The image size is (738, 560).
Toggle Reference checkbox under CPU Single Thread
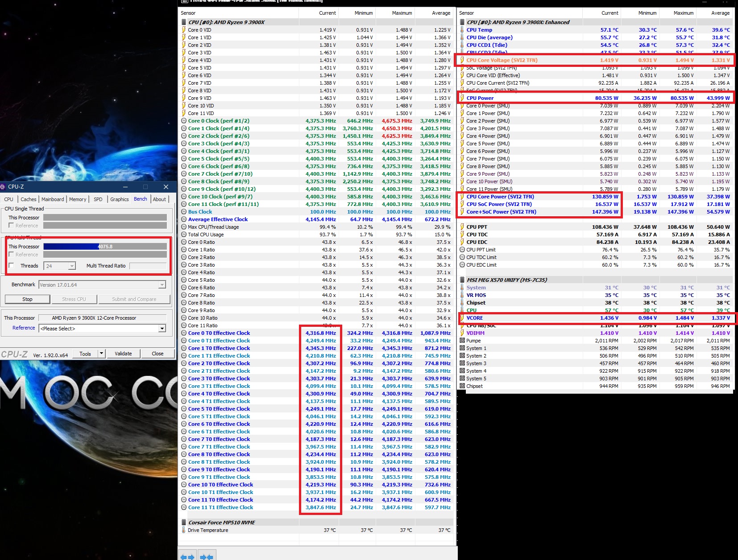[11, 226]
